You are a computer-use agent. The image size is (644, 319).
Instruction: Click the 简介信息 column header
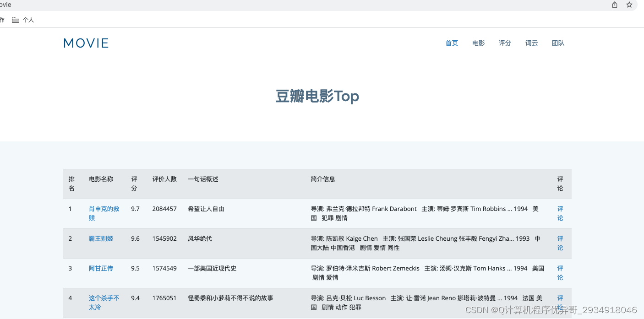pos(323,179)
